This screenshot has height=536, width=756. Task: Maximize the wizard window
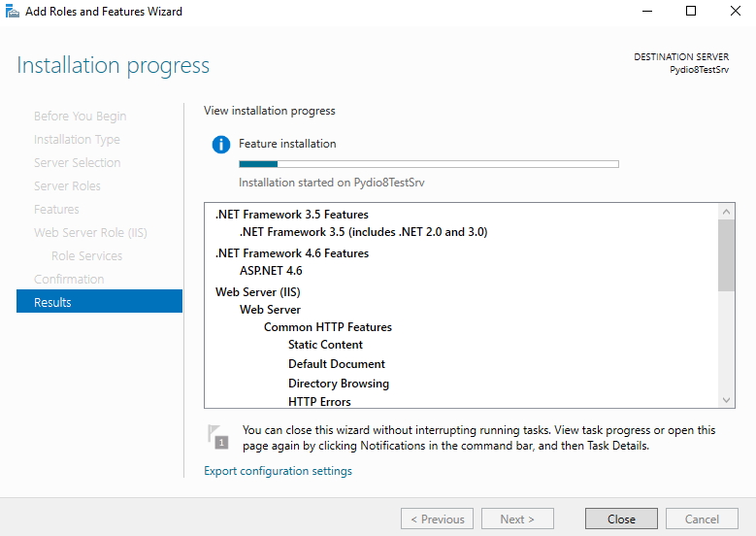click(x=691, y=11)
